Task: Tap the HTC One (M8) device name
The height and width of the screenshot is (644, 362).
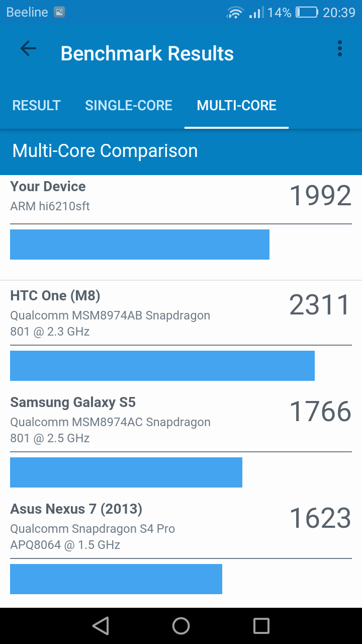Action: (x=55, y=295)
